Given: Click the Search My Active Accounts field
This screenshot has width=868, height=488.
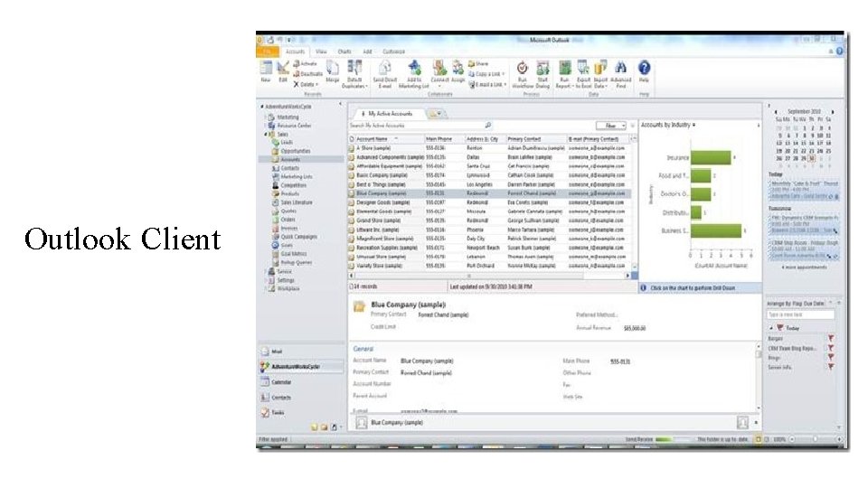Looking at the screenshot, I should click(416, 126).
